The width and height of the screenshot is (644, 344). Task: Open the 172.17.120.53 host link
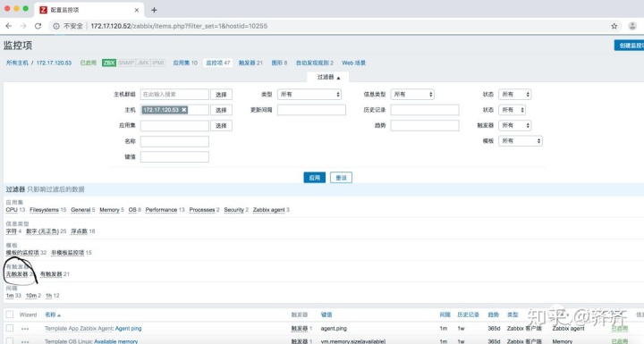point(54,63)
